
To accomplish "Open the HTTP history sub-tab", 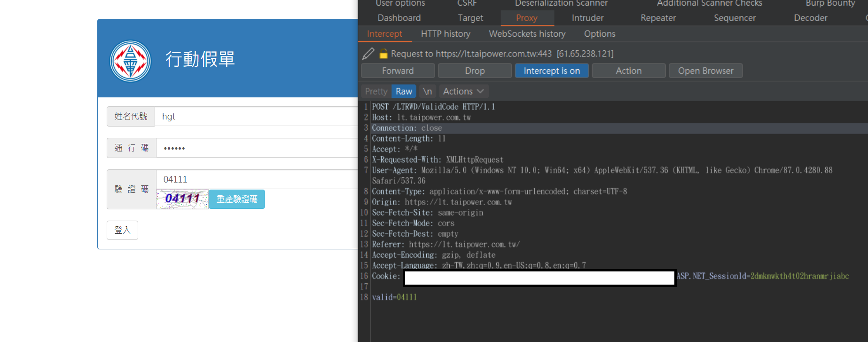I will (x=446, y=34).
